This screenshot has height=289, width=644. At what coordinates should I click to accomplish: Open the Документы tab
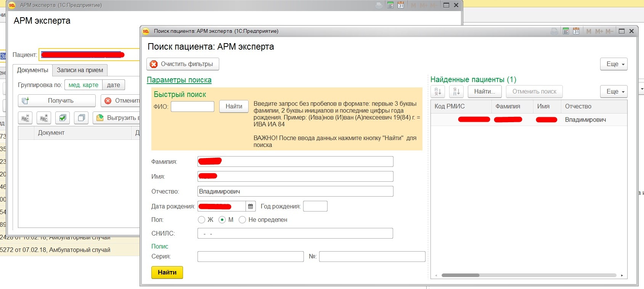(32, 70)
